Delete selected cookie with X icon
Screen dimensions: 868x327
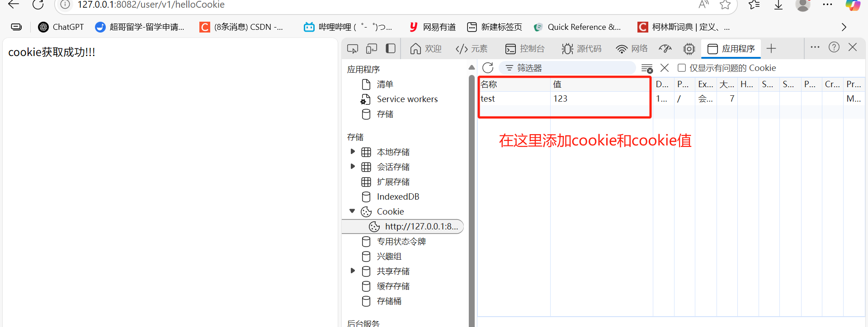(x=665, y=68)
